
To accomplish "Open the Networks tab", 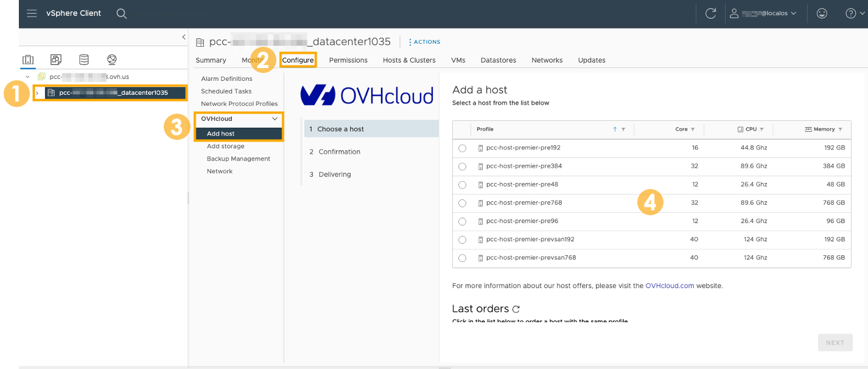I will click(547, 60).
